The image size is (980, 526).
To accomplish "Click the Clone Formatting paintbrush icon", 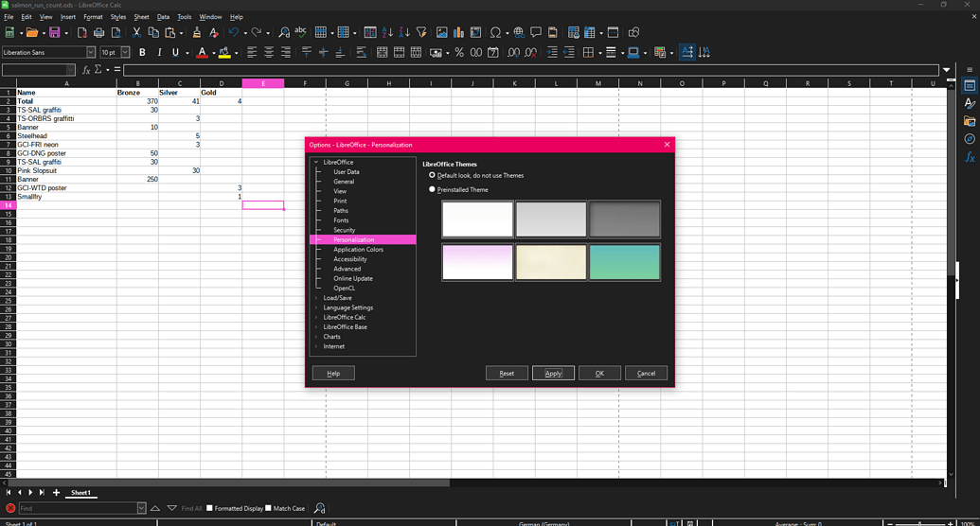I will [197, 32].
